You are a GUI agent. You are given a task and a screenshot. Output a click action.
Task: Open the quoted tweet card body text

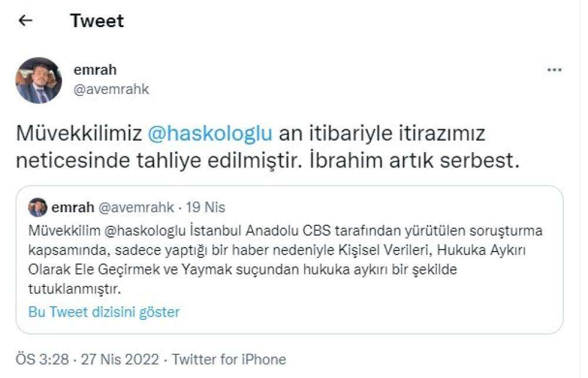285,259
